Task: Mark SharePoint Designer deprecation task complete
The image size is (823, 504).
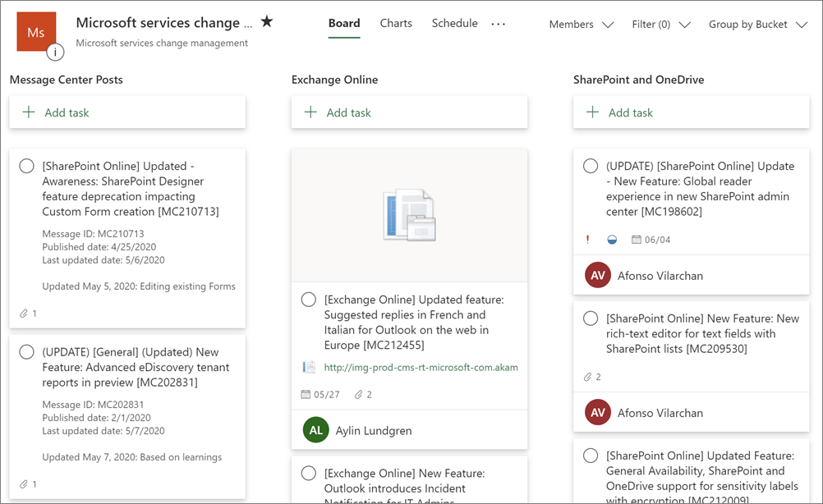Action: (26, 166)
